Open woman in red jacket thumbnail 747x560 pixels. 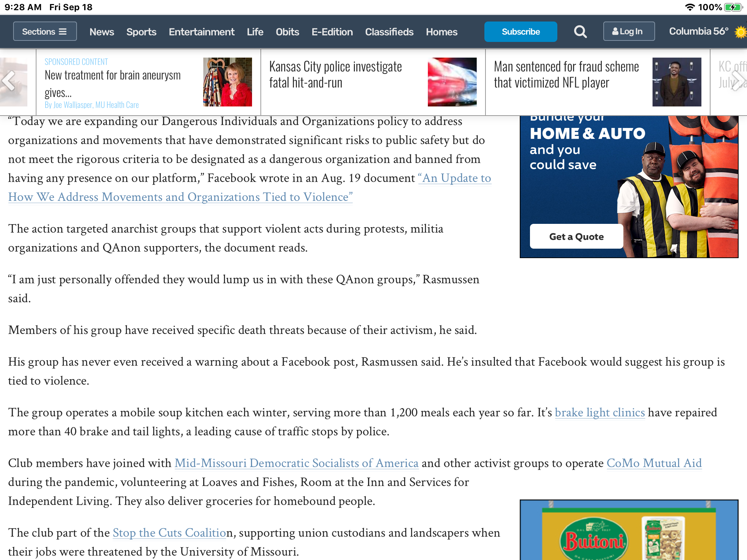point(228,82)
